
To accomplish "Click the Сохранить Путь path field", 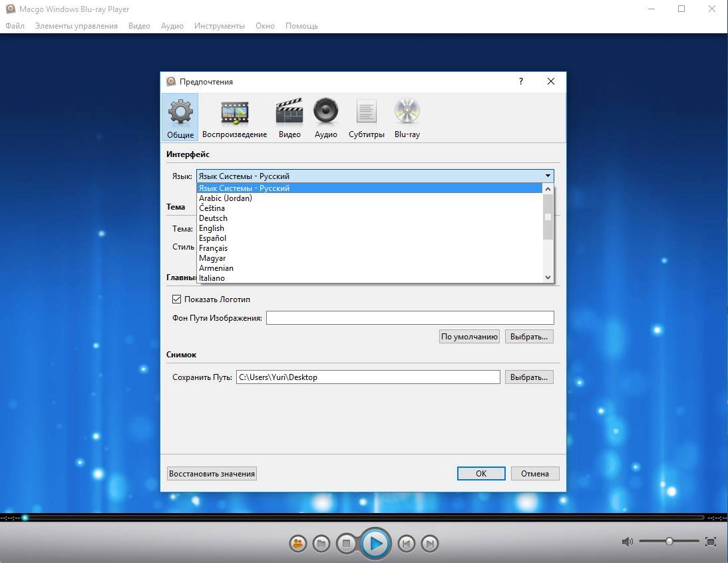I will (368, 377).
